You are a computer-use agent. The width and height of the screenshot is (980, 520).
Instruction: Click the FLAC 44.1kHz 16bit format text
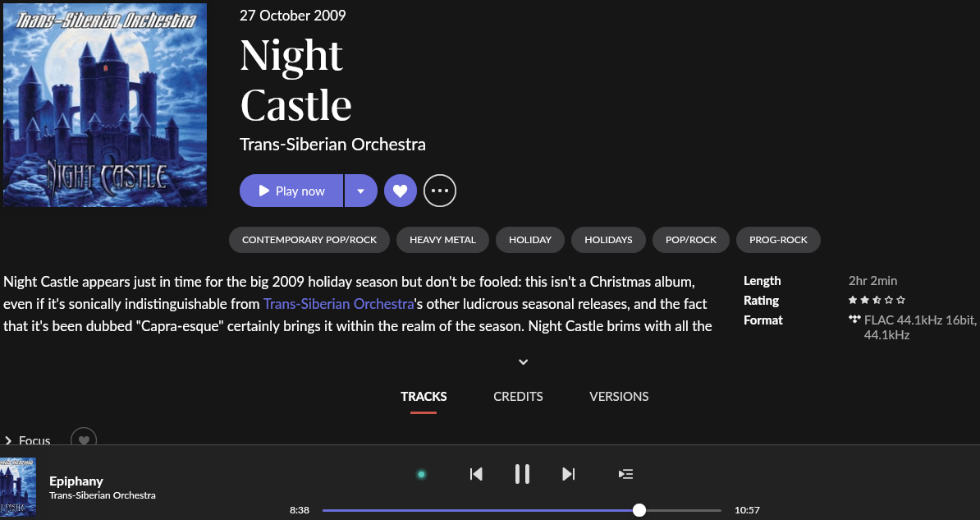[x=919, y=327]
